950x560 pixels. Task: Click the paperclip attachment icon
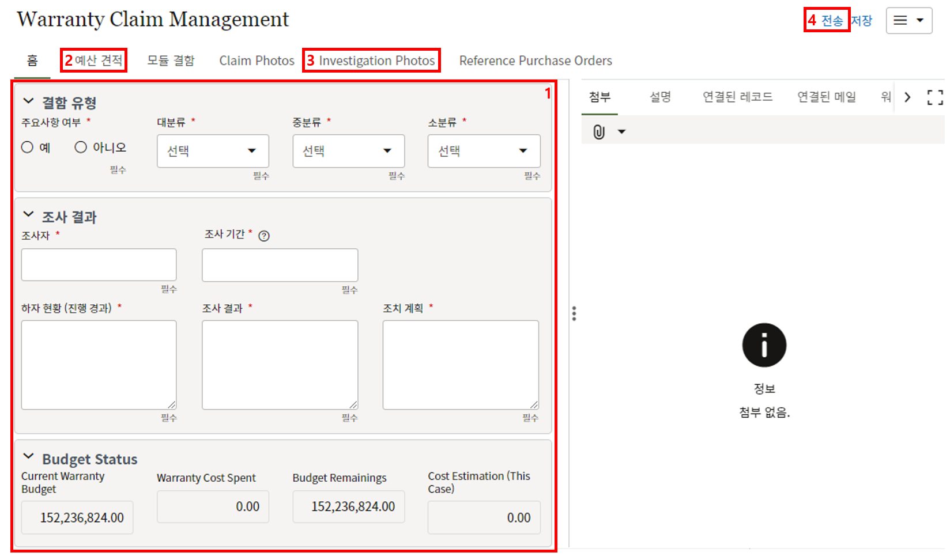coord(599,132)
